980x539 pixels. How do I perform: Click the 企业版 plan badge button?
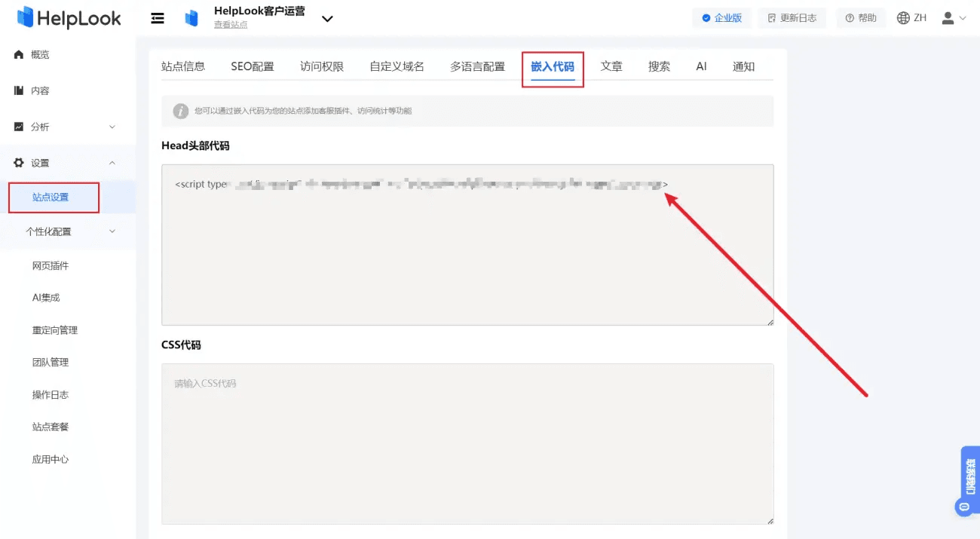[x=721, y=18]
